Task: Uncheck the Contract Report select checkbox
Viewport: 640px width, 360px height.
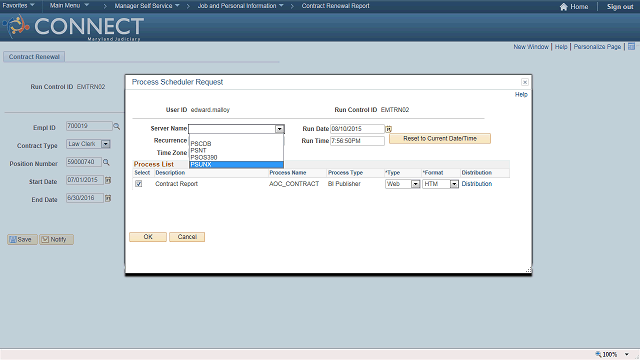Action: click(139, 184)
